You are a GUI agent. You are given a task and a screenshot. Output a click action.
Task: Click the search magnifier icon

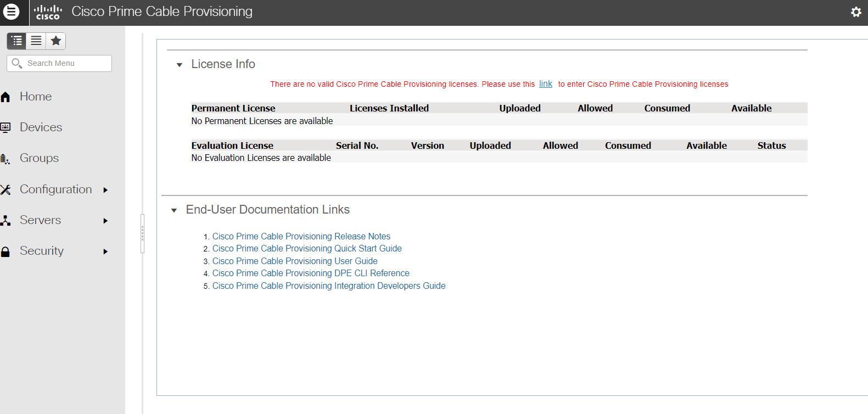tap(17, 63)
